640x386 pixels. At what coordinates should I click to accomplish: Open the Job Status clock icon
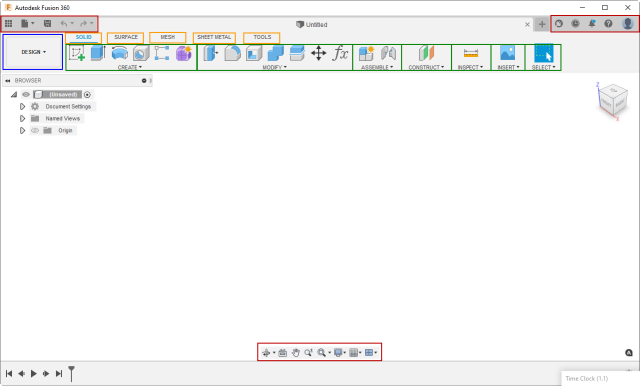click(576, 24)
